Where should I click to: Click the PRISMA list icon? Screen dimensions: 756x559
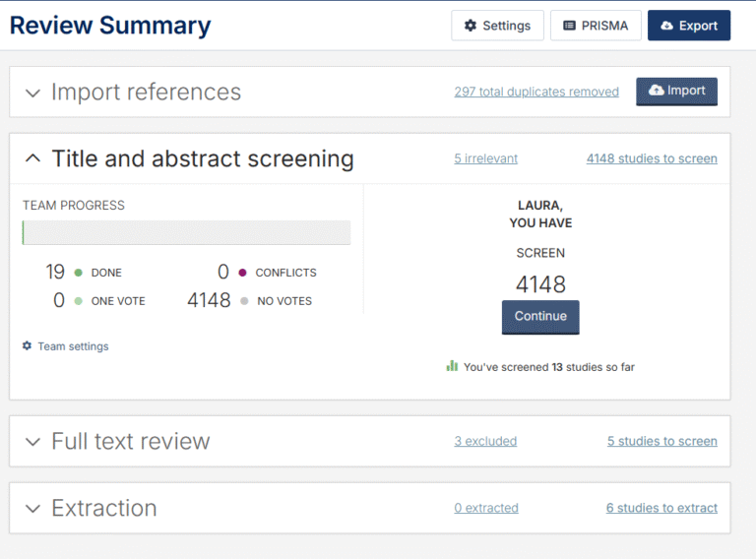click(569, 26)
